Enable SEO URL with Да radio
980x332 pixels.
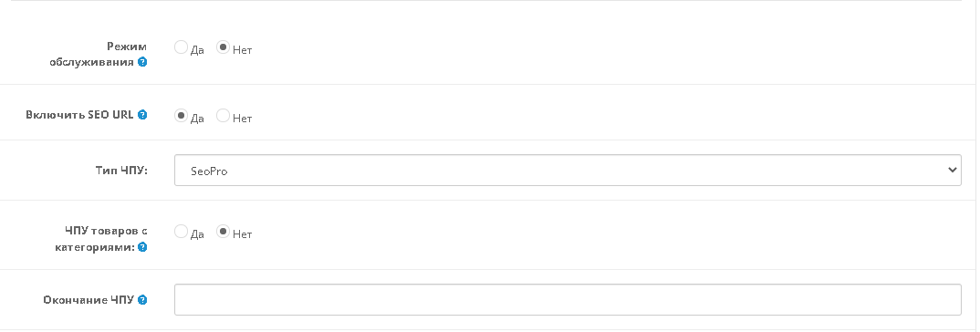[181, 116]
